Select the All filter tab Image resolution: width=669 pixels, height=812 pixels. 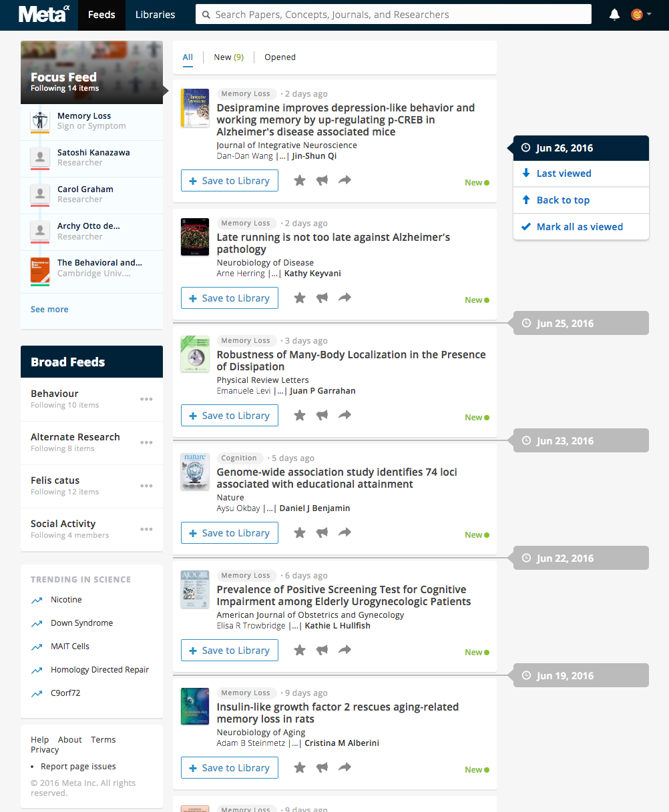coord(188,57)
